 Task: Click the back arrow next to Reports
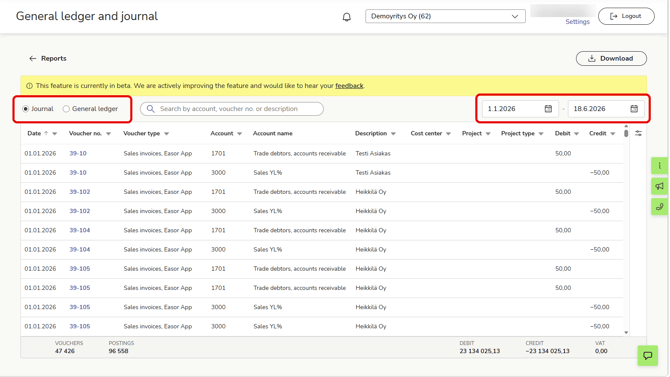click(x=32, y=59)
